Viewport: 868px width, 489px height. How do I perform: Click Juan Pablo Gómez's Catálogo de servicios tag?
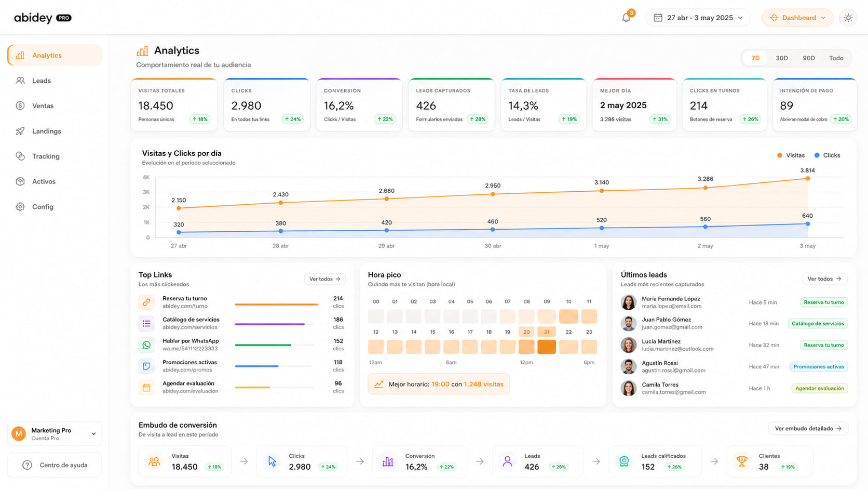click(x=818, y=324)
